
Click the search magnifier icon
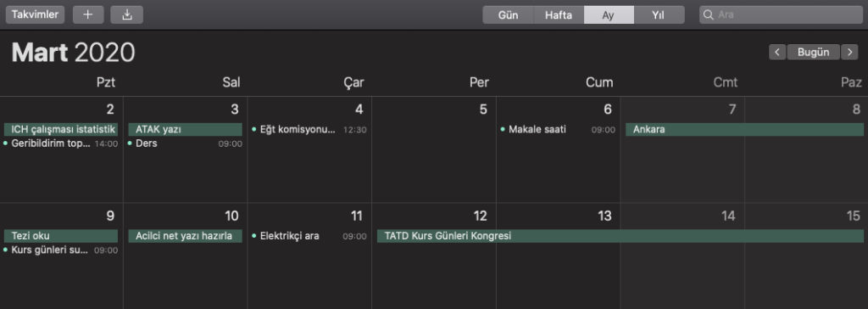coord(708,14)
